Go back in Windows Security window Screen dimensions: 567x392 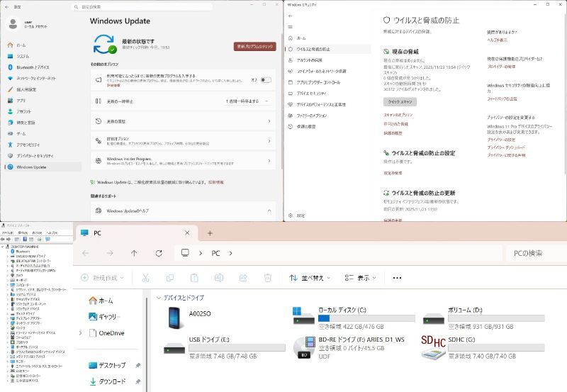pyautogui.click(x=290, y=16)
